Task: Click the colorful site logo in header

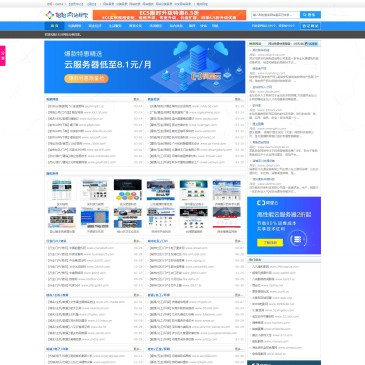Action: [66, 15]
